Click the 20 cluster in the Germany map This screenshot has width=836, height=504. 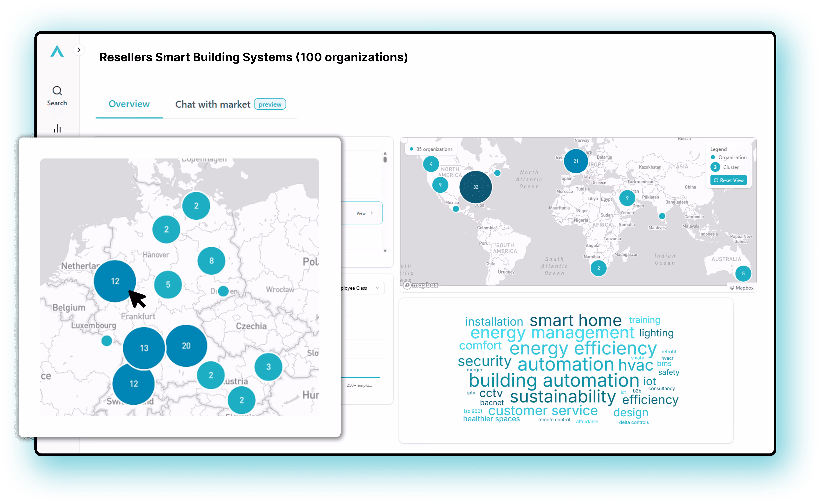tap(186, 346)
